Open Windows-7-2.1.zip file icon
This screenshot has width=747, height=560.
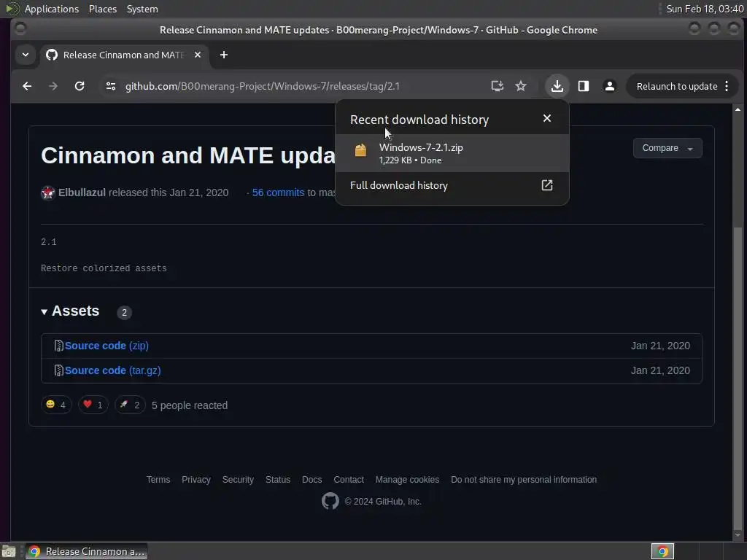tap(360, 150)
